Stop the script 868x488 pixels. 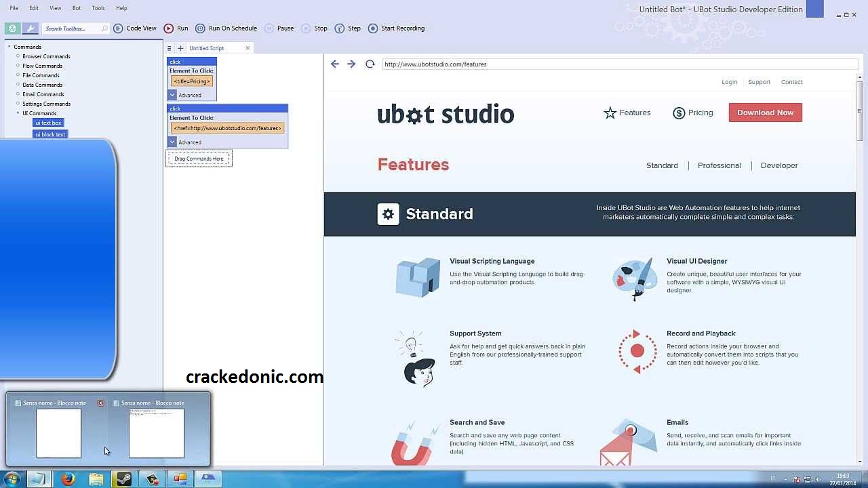click(315, 28)
